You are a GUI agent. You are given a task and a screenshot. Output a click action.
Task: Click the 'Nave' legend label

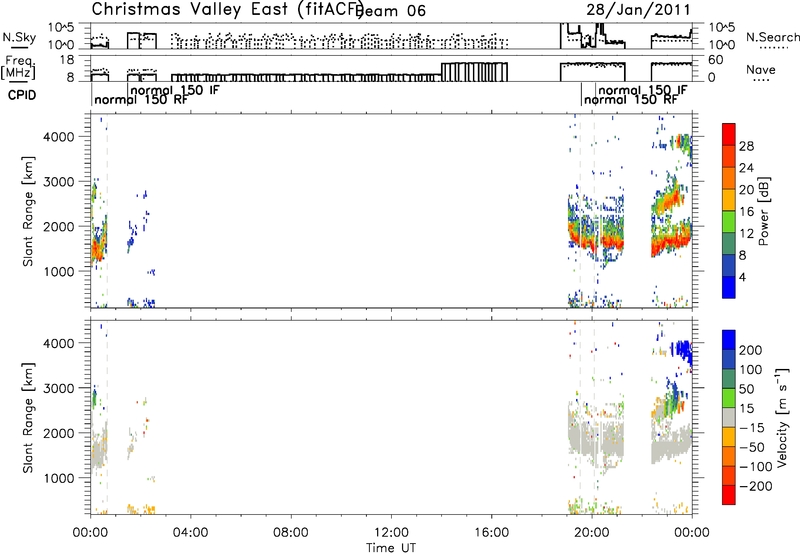[x=761, y=70]
